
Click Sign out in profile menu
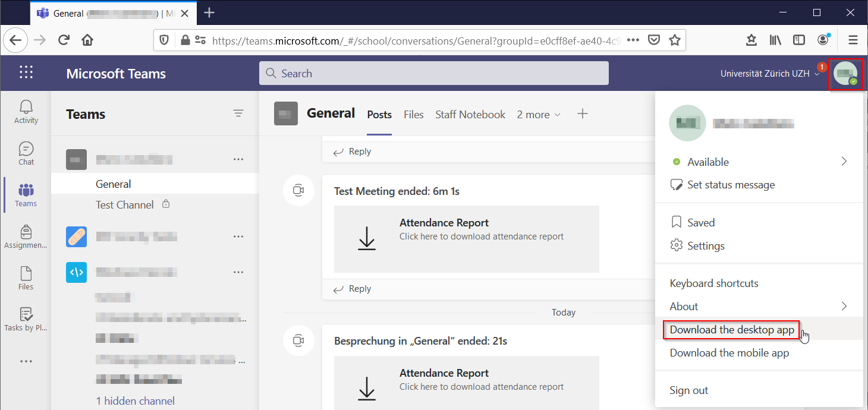(x=688, y=390)
